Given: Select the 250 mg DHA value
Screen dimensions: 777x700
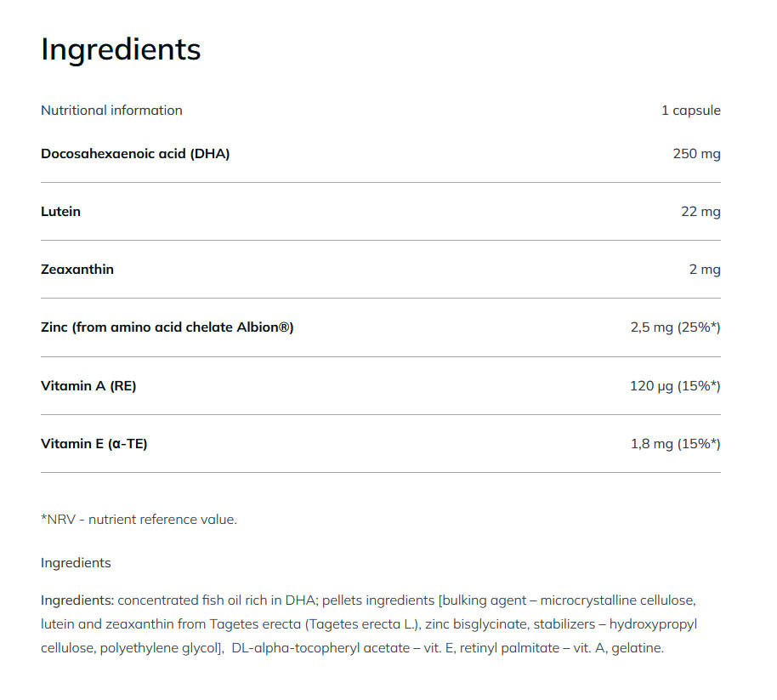Looking at the screenshot, I should [x=696, y=154].
